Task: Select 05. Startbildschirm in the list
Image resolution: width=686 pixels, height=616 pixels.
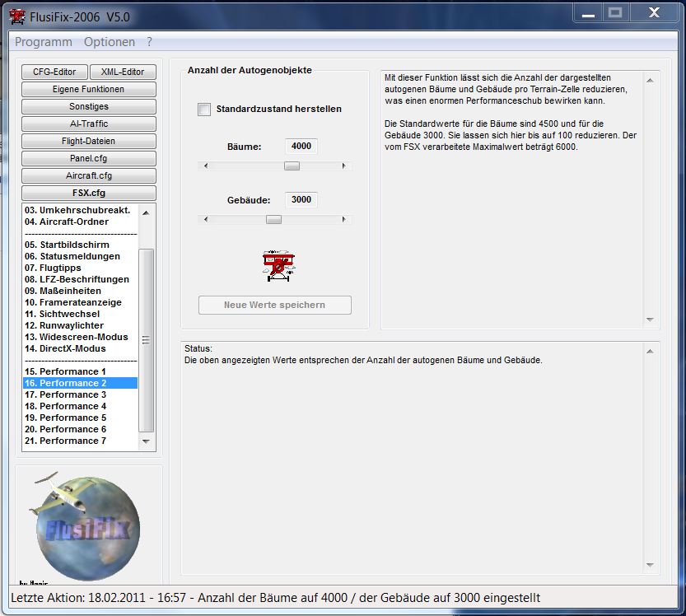Action: point(80,245)
